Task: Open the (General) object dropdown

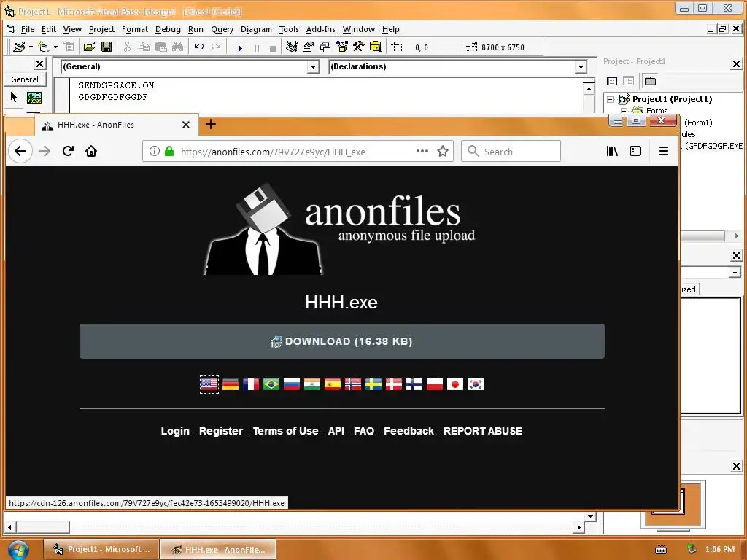Action: [313, 66]
